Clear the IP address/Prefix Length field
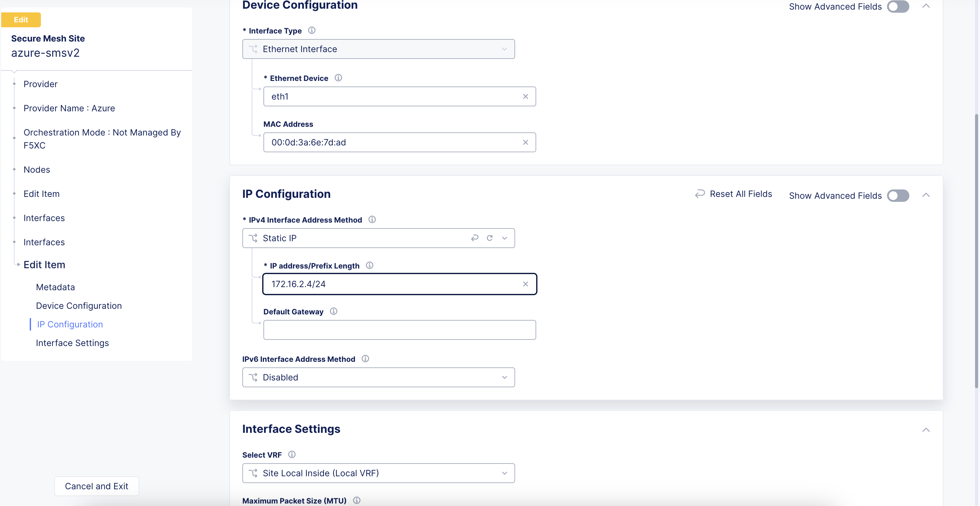The width and height of the screenshot is (980, 506). tap(526, 284)
